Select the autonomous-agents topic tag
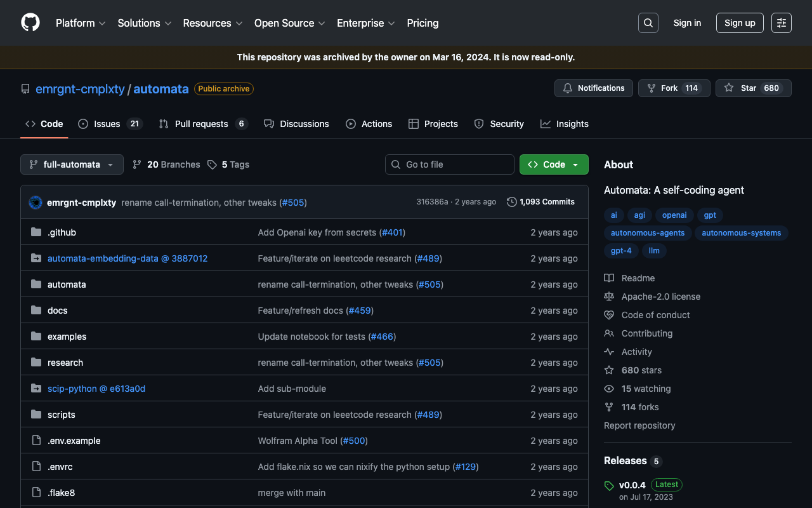The width and height of the screenshot is (812, 508). coord(647,233)
